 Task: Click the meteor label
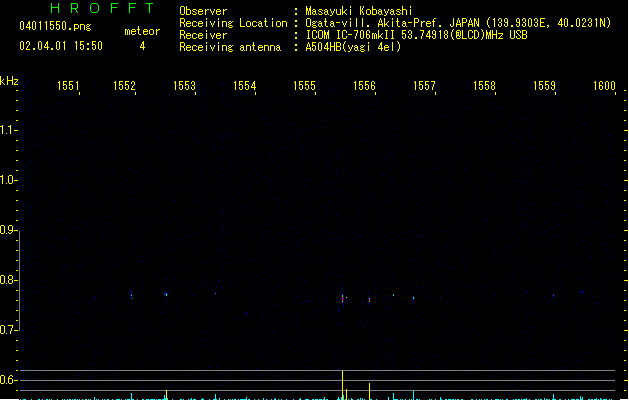[x=142, y=31]
